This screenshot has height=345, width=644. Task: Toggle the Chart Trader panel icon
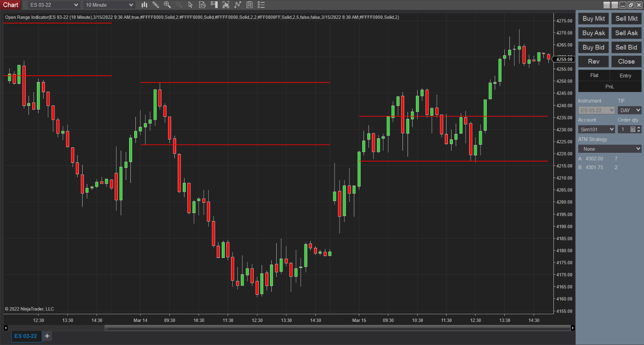coord(214,5)
